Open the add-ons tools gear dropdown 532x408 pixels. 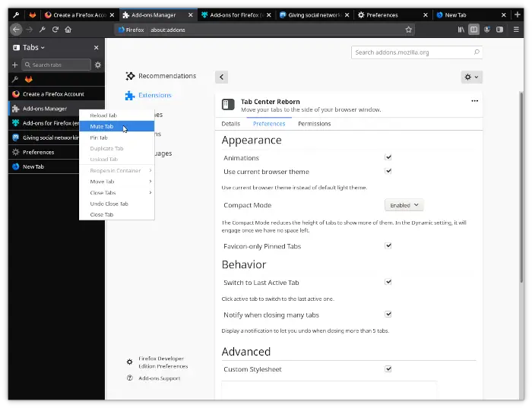click(471, 77)
